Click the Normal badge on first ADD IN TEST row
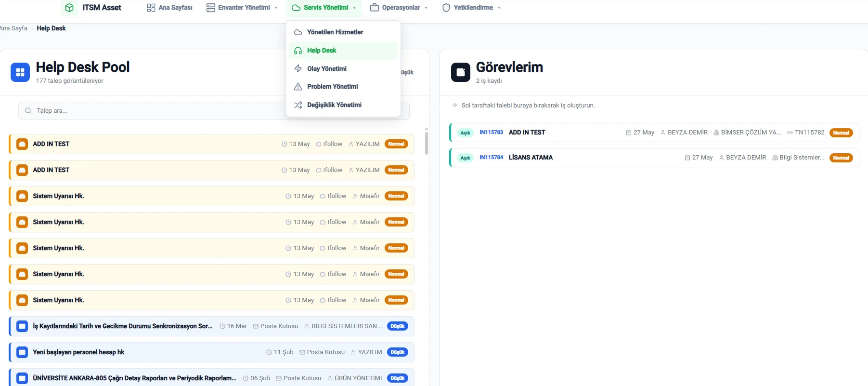Viewport: 868px width, 386px height. click(x=396, y=144)
